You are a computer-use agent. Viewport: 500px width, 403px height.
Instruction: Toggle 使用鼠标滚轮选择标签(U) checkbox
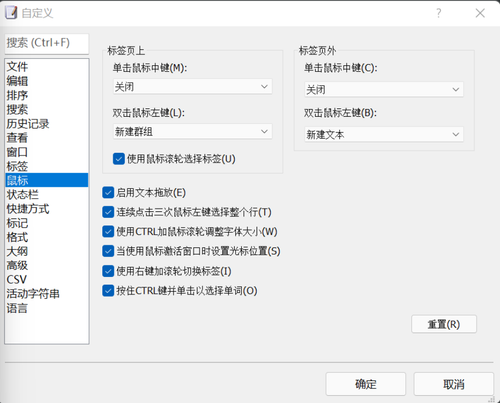119,159
